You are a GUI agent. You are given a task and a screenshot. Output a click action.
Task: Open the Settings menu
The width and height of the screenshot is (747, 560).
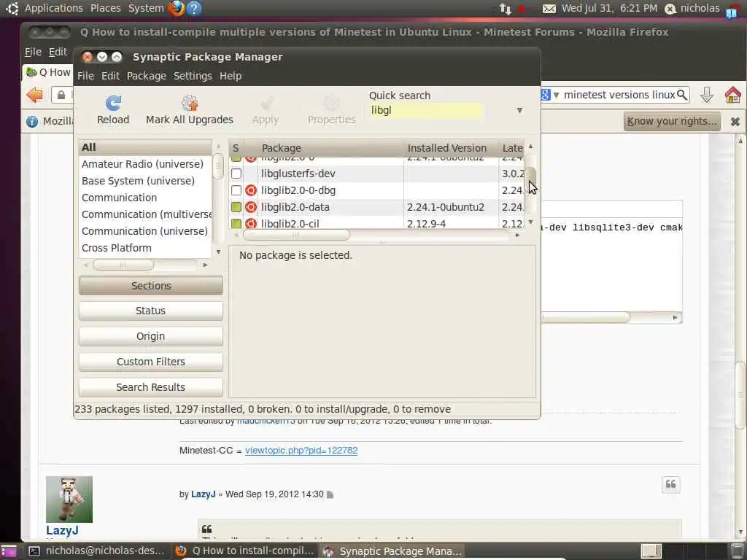(x=193, y=76)
